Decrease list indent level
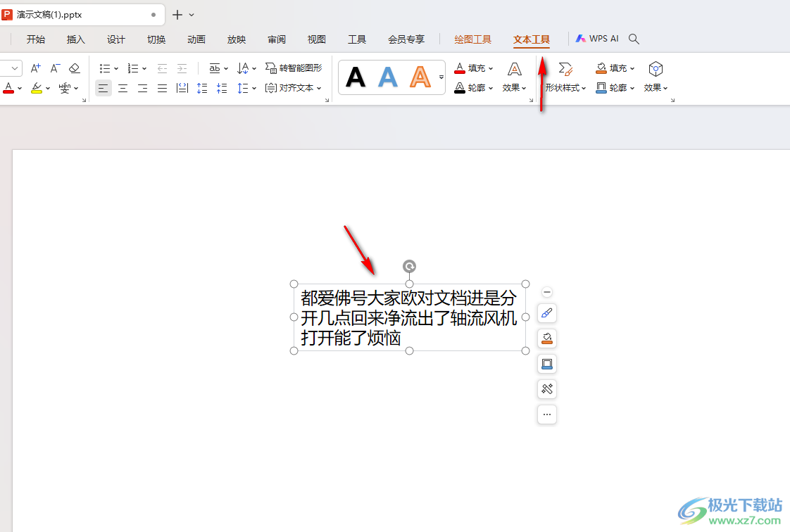The width and height of the screenshot is (790, 532). (x=162, y=68)
